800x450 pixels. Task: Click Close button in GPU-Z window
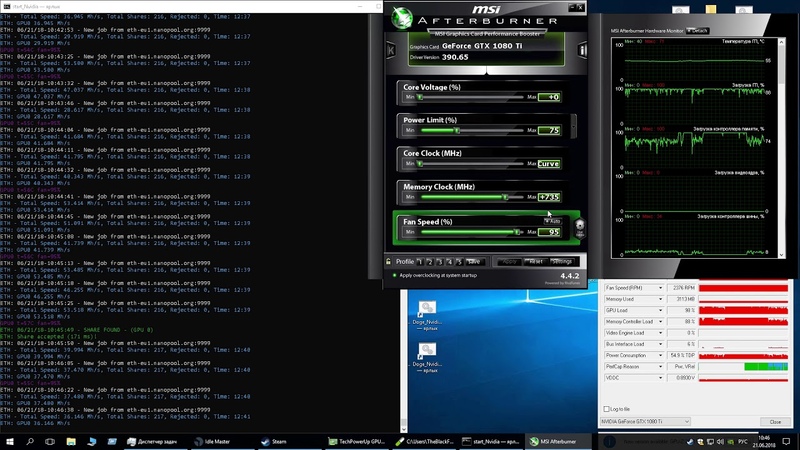click(775, 421)
